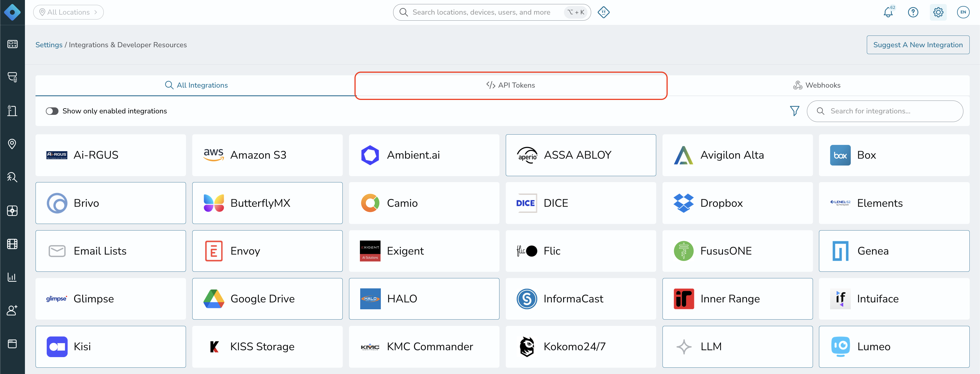Open the FususONE integration card
The height and width of the screenshot is (374, 980).
click(x=738, y=251)
